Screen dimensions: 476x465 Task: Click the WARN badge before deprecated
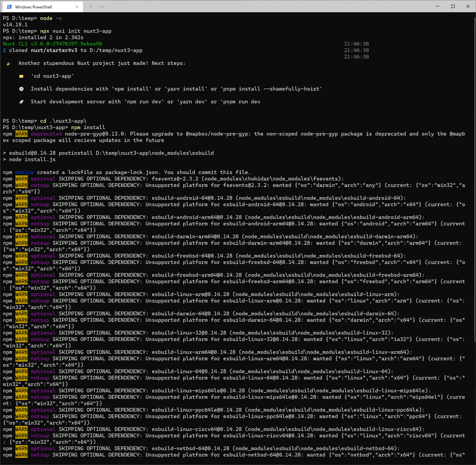coord(21,134)
